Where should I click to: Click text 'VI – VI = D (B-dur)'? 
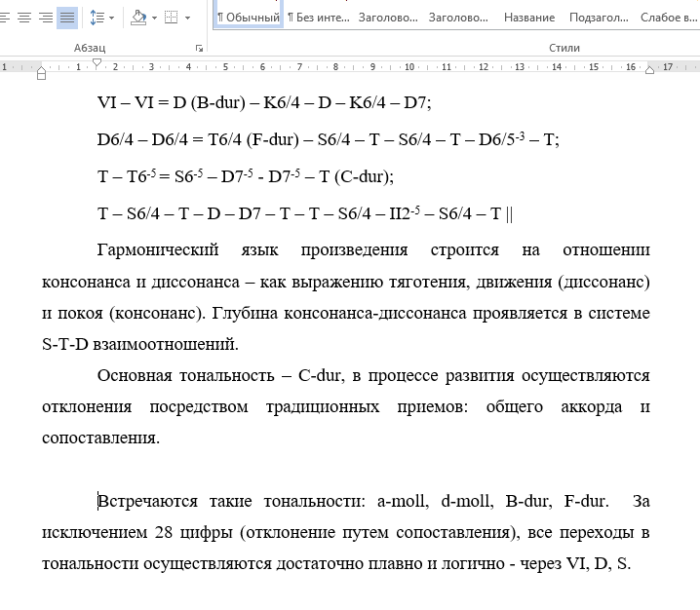point(172,103)
